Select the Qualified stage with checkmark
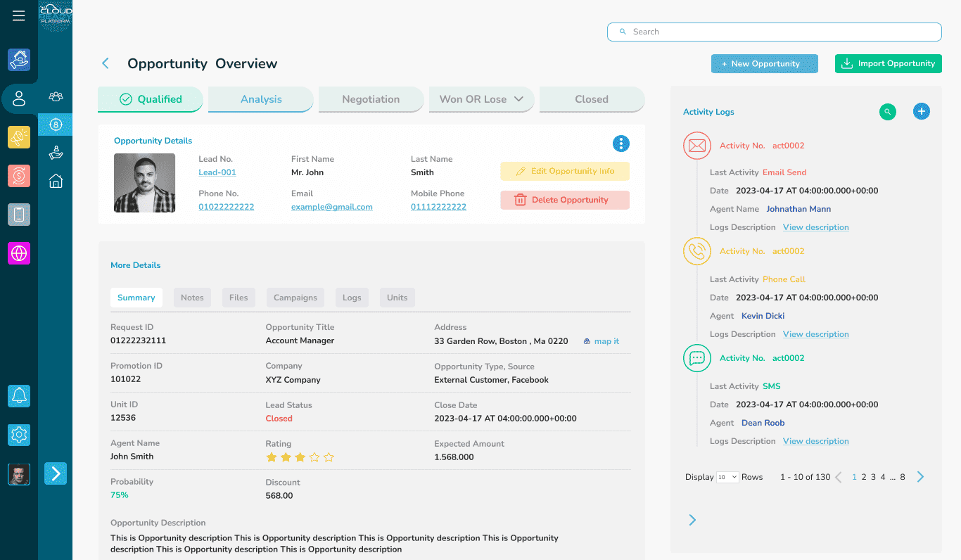The image size is (961, 560). 151,99
